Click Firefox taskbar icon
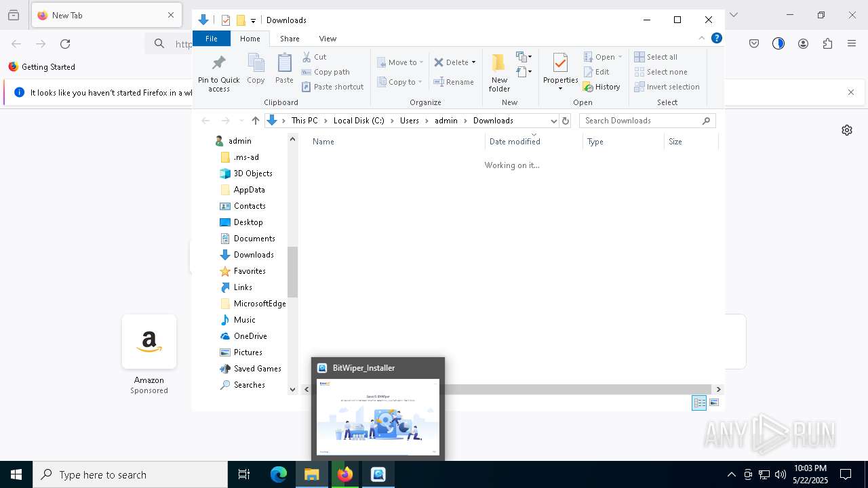The width and height of the screenshot is (868, 488). [x=345, y=474]
